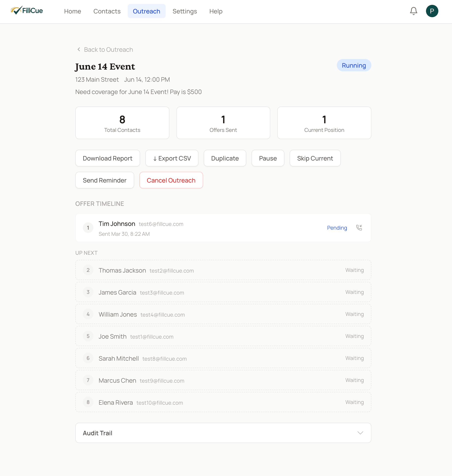
Task: Open the Up Next list entry for Sarah Mitchell
Action: click(x=223, y=358)
